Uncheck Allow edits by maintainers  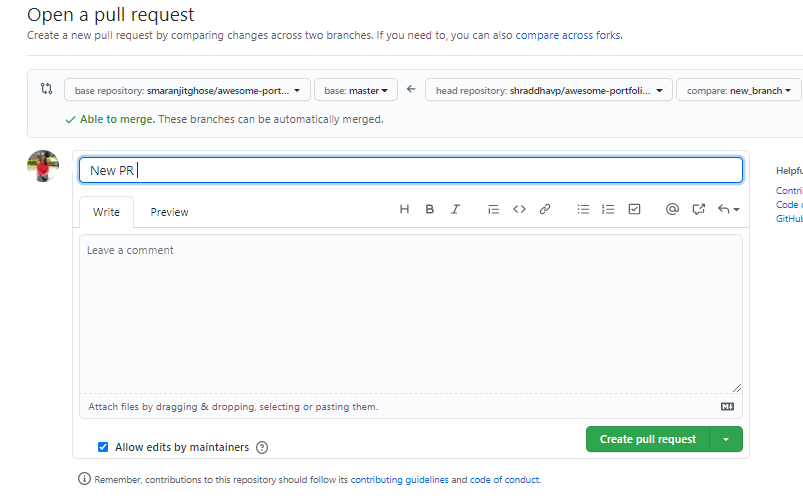tap(103, 447)
